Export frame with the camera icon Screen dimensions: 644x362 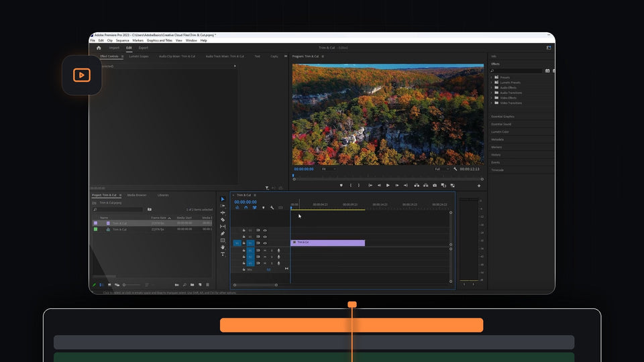point(435,186)
